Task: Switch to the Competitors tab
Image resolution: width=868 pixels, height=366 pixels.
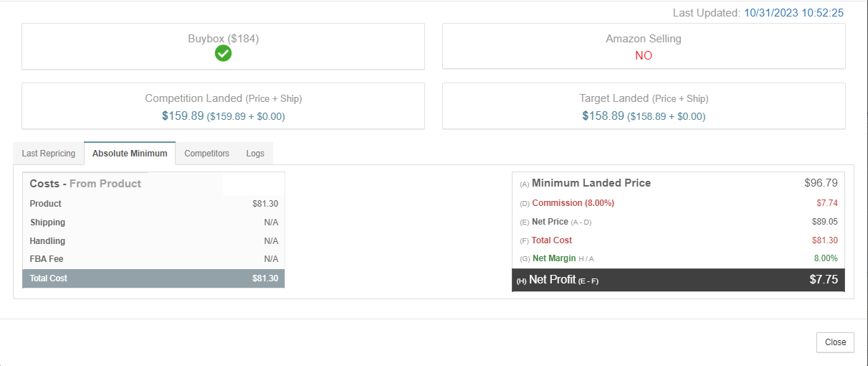Action: tap(206, 154)
